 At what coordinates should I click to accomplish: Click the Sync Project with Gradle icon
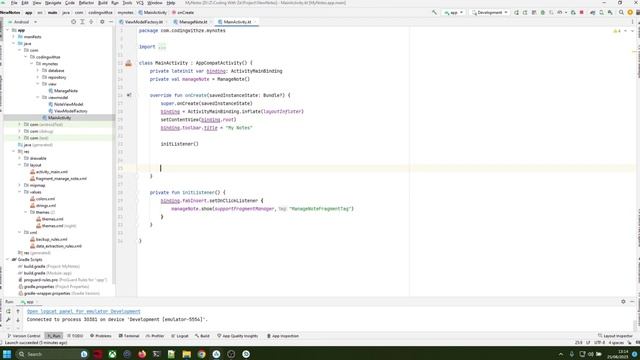(x=593, y=12)
